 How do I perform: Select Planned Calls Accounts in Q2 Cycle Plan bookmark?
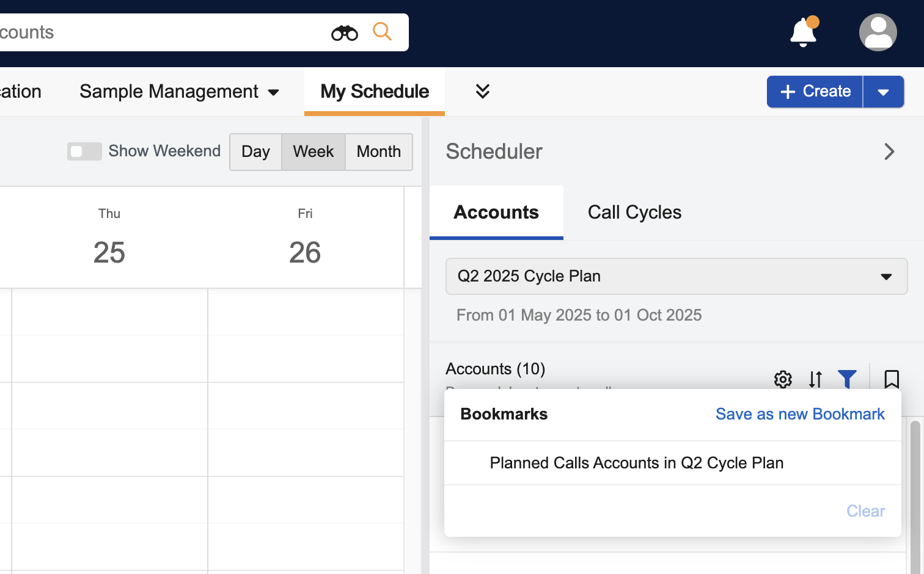pos(636,463)
